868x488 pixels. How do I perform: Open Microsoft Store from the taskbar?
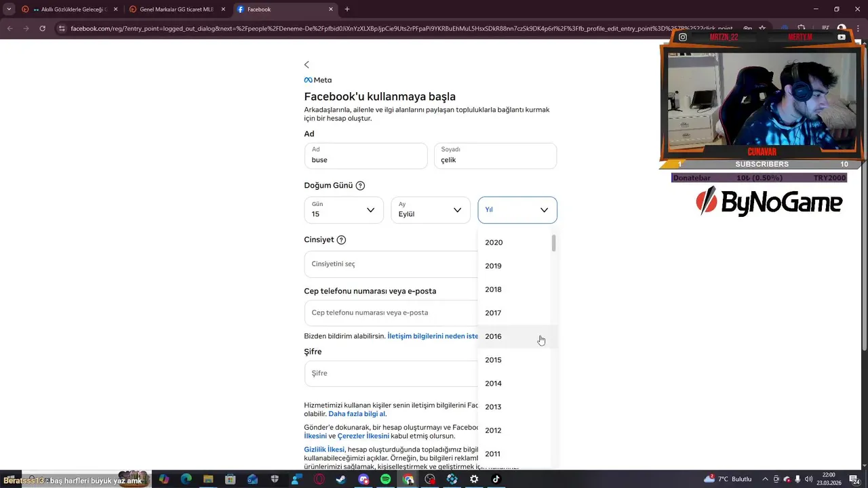(x=231, y=479)
